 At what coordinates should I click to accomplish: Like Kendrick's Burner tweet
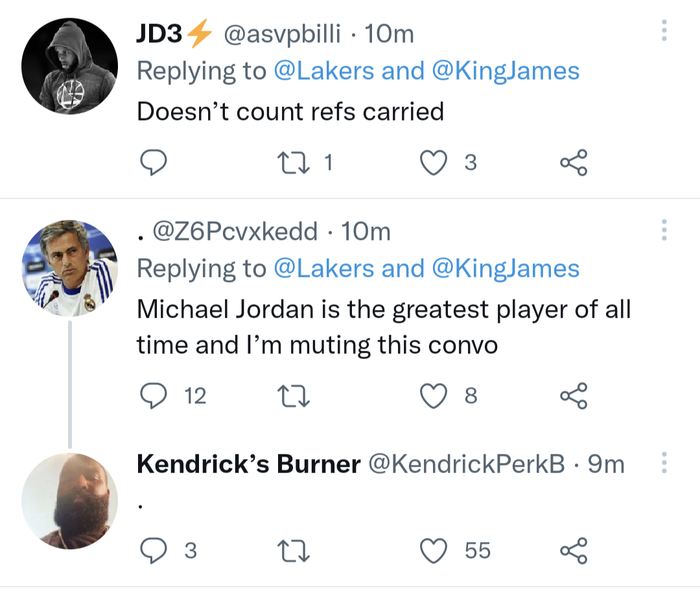click(434, 551)
